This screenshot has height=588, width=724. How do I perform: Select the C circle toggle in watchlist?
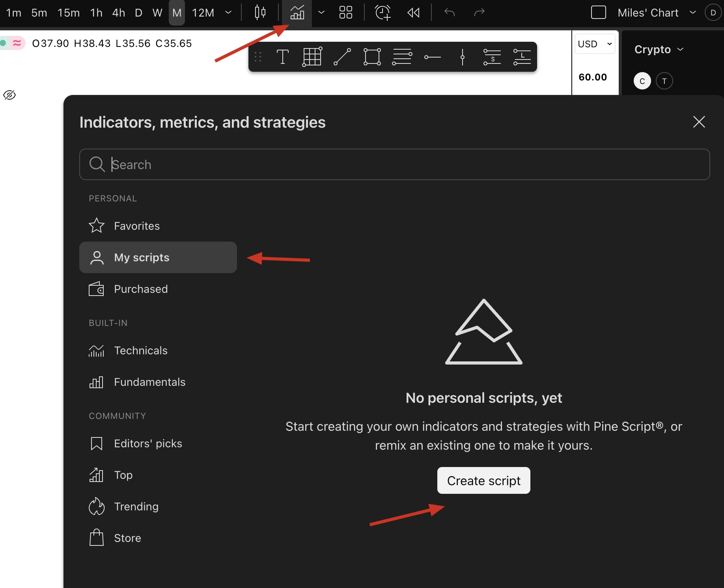point(642,81)
